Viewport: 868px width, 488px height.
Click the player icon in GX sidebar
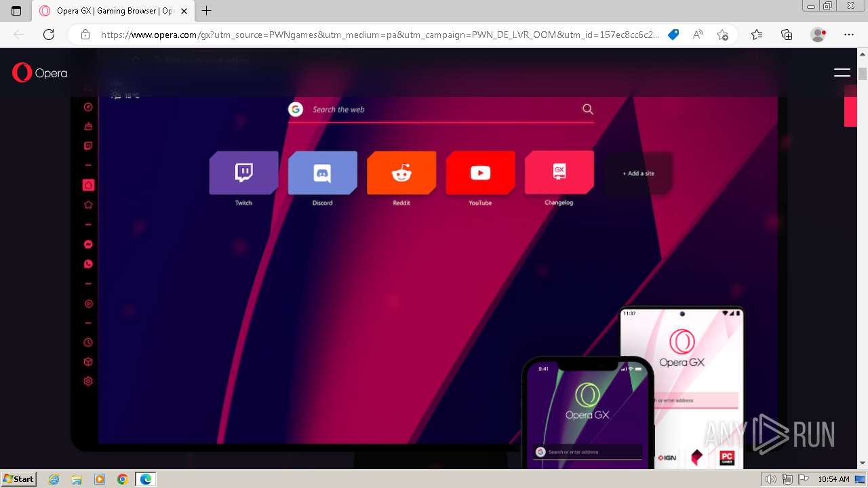coord(88,304)
